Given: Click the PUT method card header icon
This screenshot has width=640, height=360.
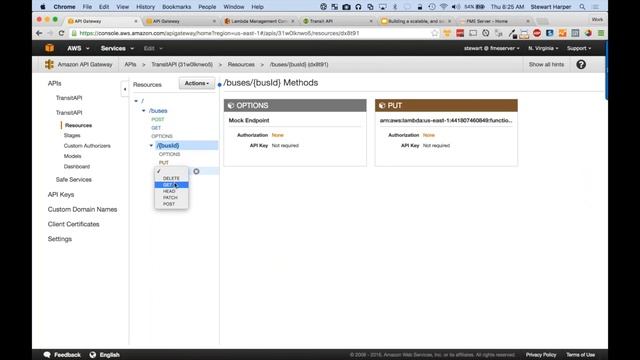Looking at the screenshot, I should (382, 106).
